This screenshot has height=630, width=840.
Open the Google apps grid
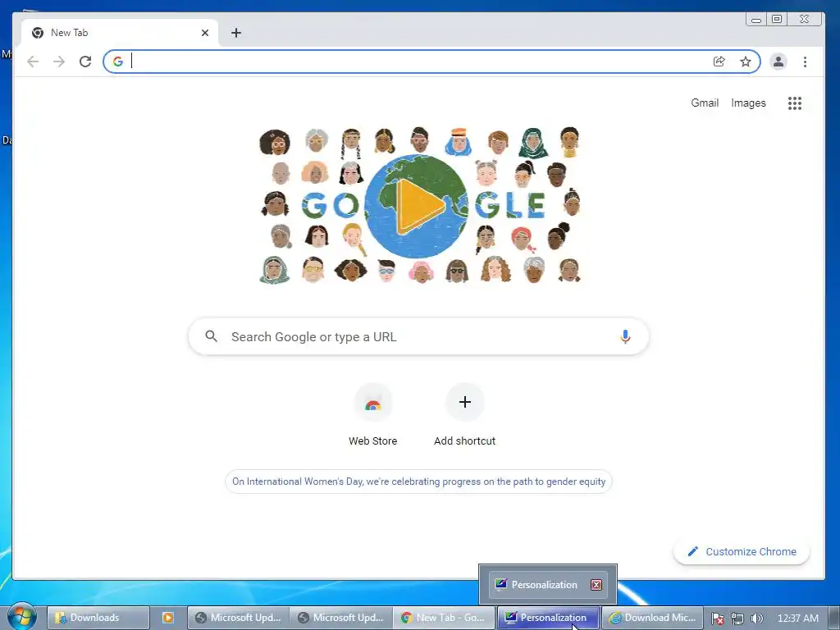794,103
